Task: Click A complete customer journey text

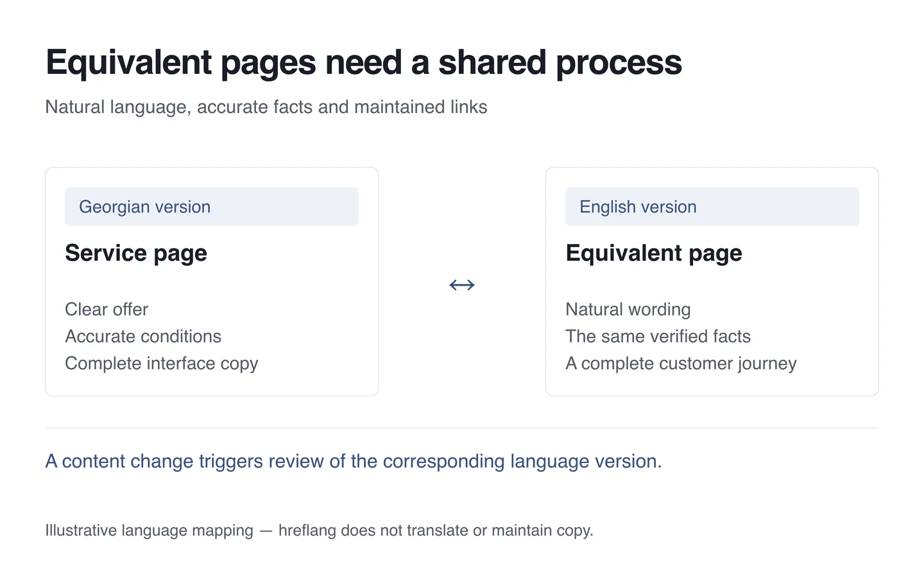Action: pos(681,363)
